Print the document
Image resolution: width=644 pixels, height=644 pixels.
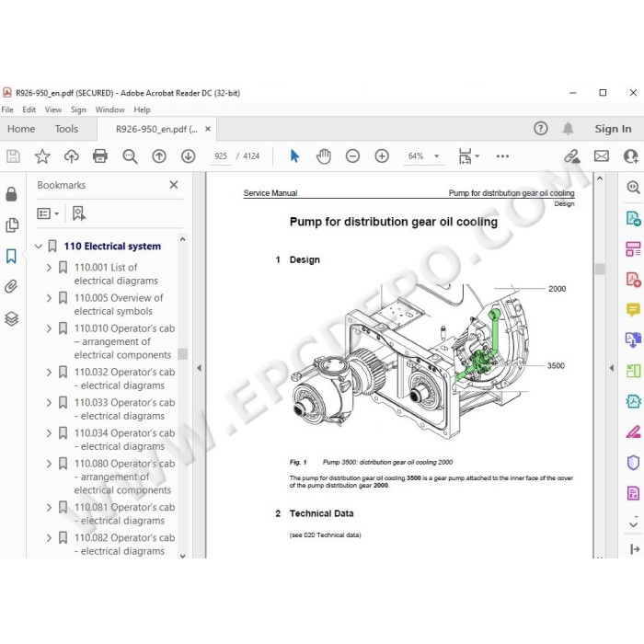tap(100, 156)
